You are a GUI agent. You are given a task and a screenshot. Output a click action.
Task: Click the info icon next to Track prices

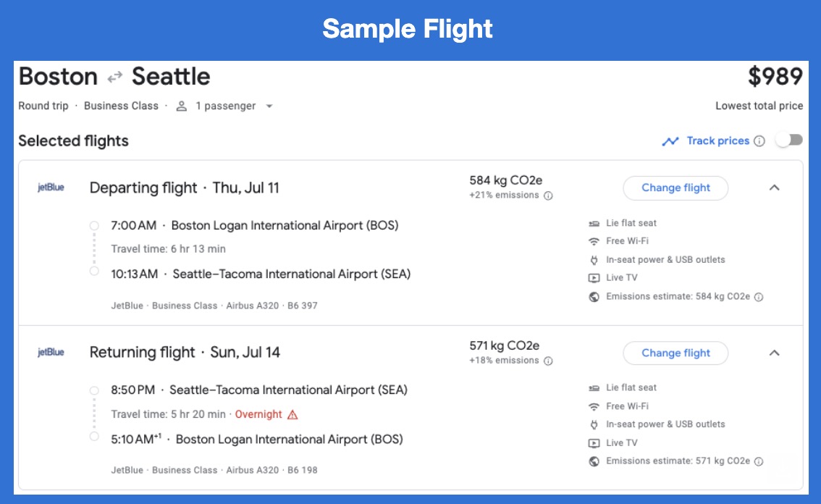pos(758,140)
